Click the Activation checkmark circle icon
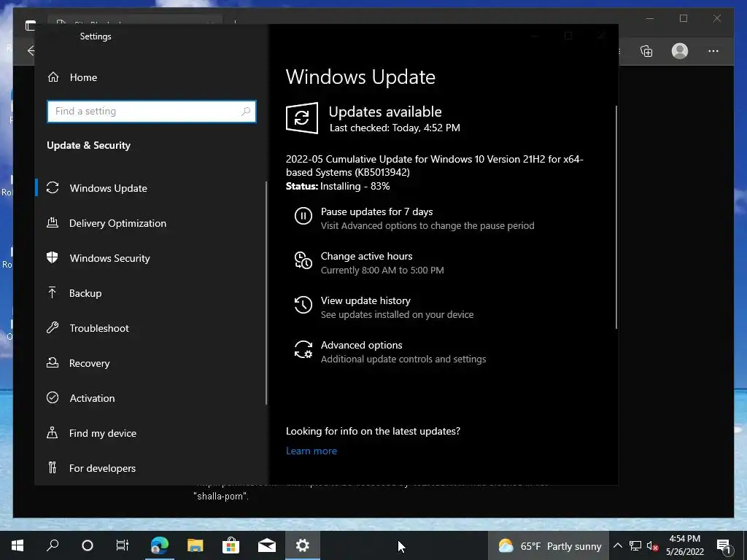 (x=53, y=397)
